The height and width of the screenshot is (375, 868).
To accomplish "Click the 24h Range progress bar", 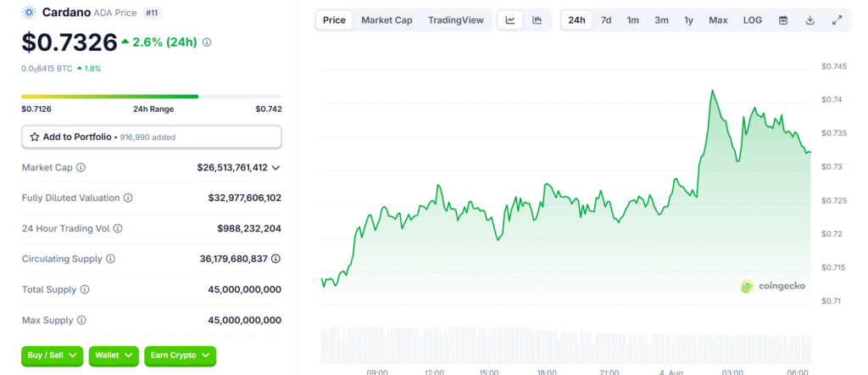I will (x=152, y=97).
